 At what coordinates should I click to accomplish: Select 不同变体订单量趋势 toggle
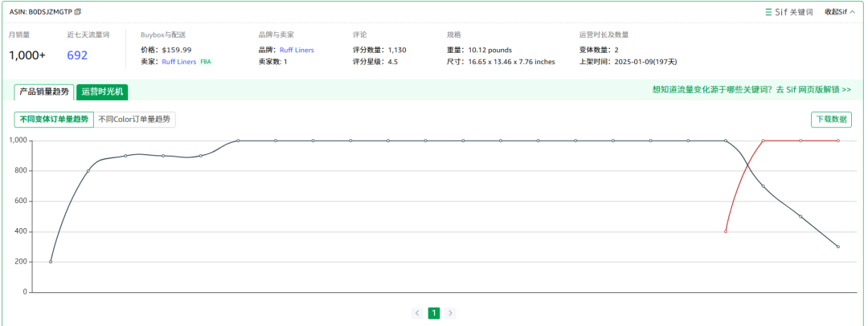click(54, 119)
